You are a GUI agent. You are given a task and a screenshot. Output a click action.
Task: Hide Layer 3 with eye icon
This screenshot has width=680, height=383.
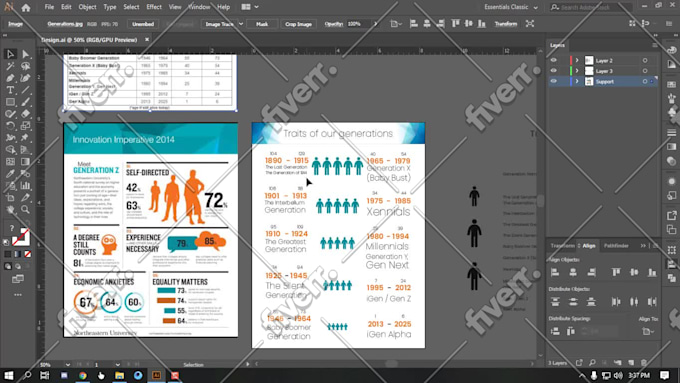point(553,71)
